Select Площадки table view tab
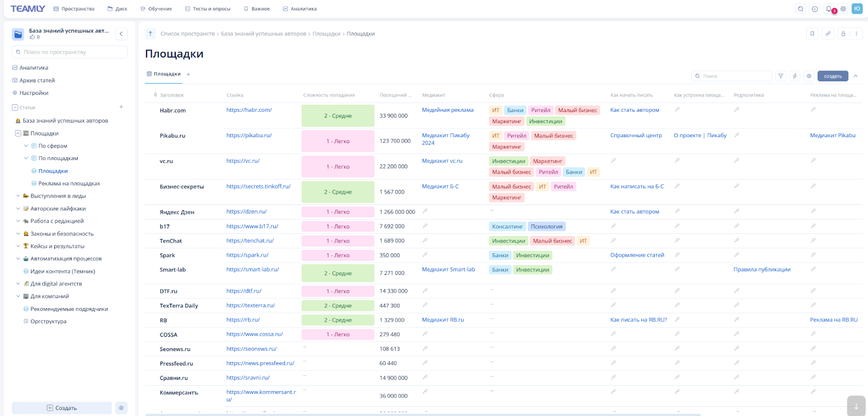868x416 pixels. (x=164, y=74)
